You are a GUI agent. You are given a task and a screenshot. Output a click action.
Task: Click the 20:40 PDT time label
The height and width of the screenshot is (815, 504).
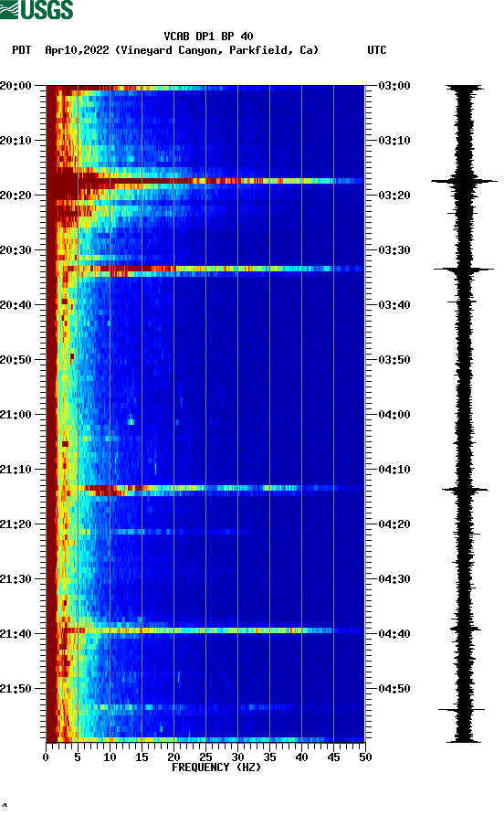pyautogui.click(x=16, y=305)
